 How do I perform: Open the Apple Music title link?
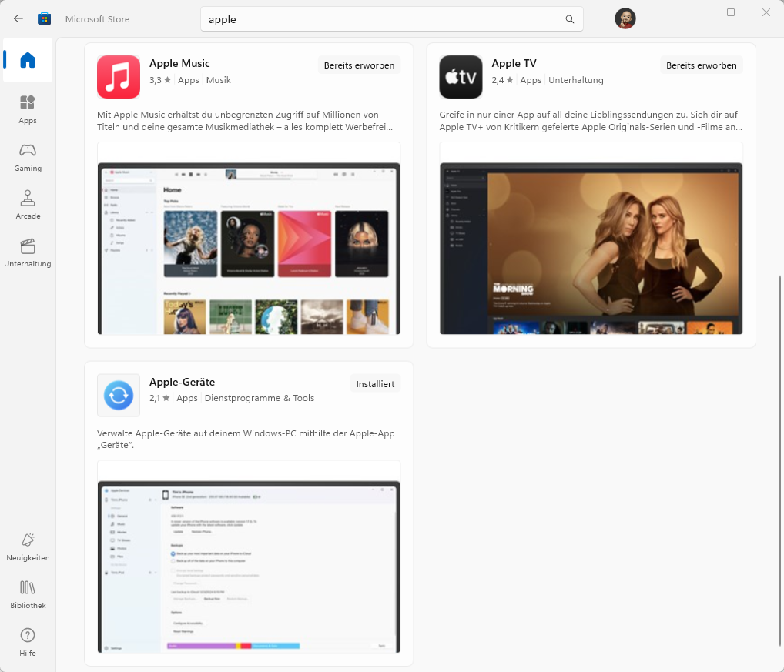point(179,63)
